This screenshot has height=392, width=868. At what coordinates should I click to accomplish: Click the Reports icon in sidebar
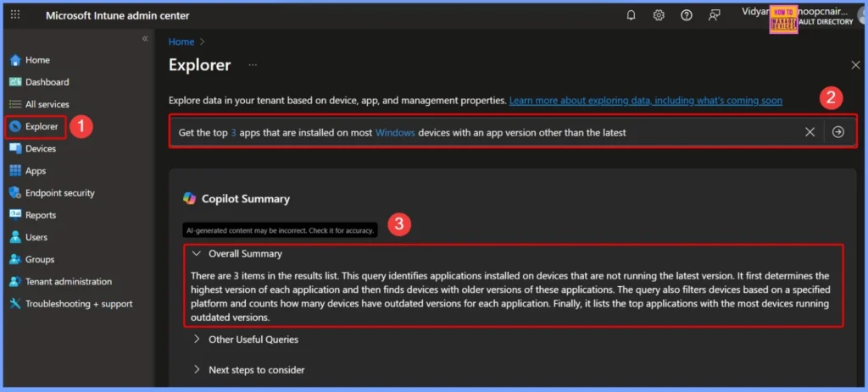coord(15,215)
